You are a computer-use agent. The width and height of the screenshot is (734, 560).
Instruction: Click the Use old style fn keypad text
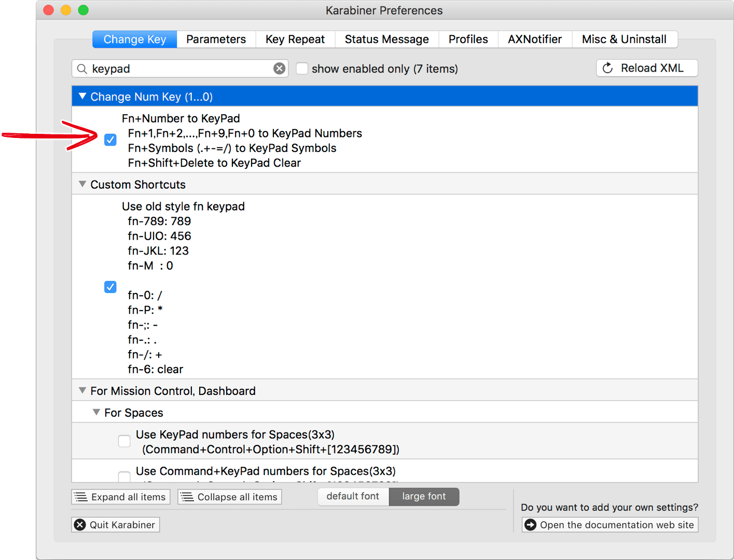[183, 206]
